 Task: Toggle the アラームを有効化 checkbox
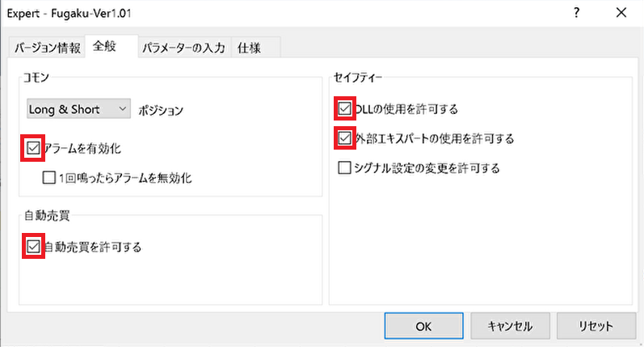point(33,148)
